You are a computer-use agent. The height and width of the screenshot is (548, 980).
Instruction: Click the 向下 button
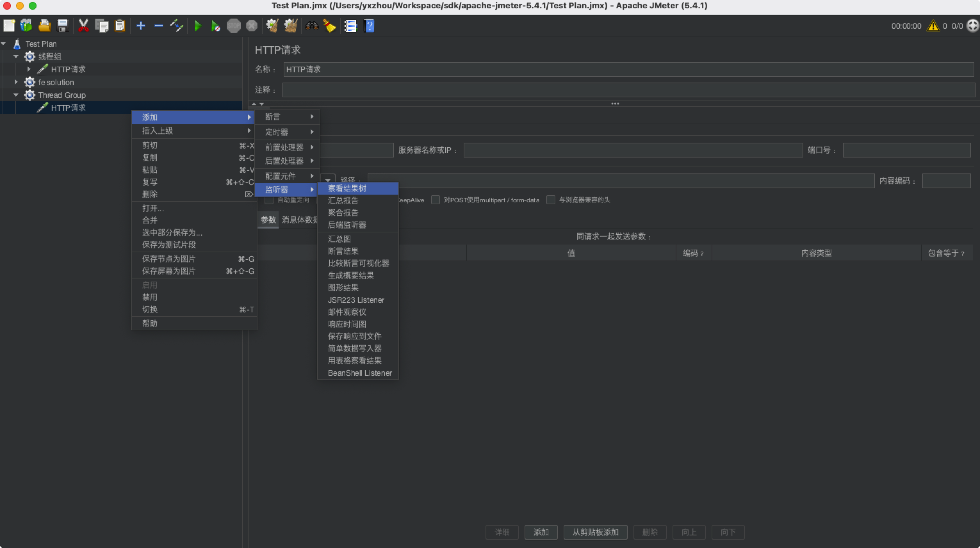tap(728, 532)
